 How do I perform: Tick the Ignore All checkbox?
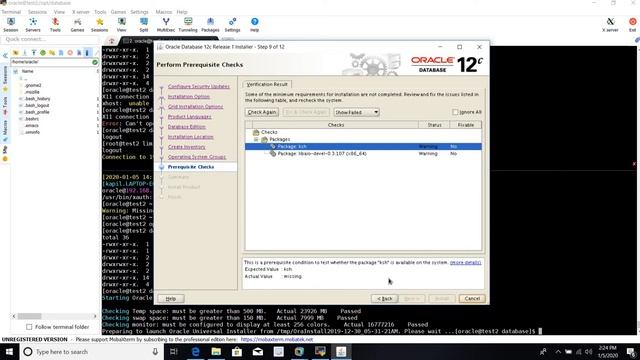point(455,112)
